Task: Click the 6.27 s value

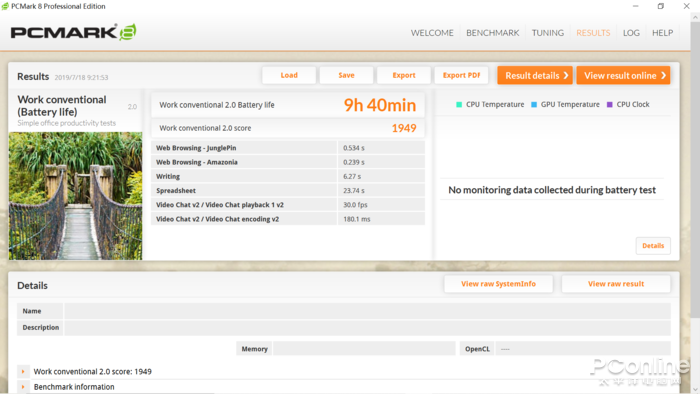Action: 352,177
